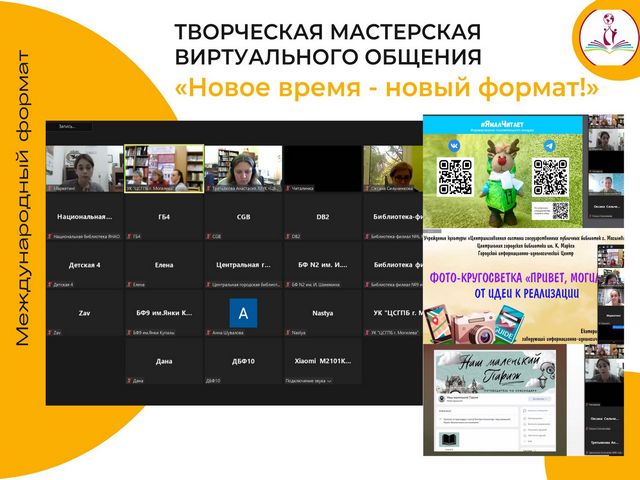
Task: Select the Xiaomi M2101K... participant tile
Action: pyautogui.click(x=322, y=361)
